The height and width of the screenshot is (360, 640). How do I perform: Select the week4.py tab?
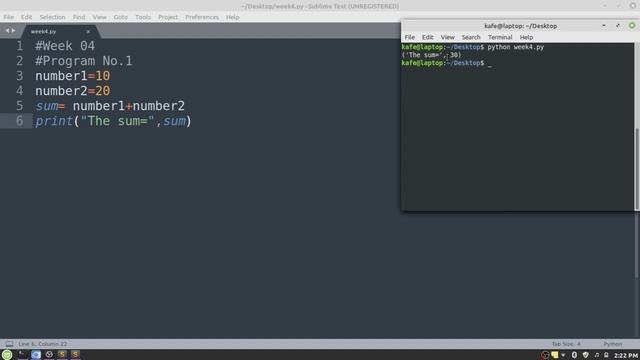[44, 31]
